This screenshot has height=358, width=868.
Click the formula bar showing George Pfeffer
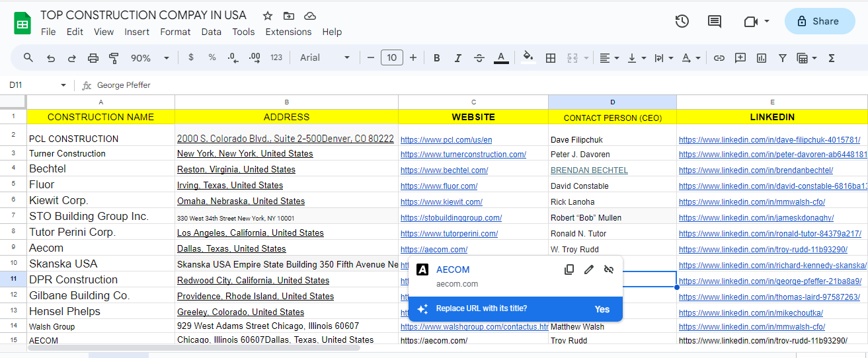479,85
